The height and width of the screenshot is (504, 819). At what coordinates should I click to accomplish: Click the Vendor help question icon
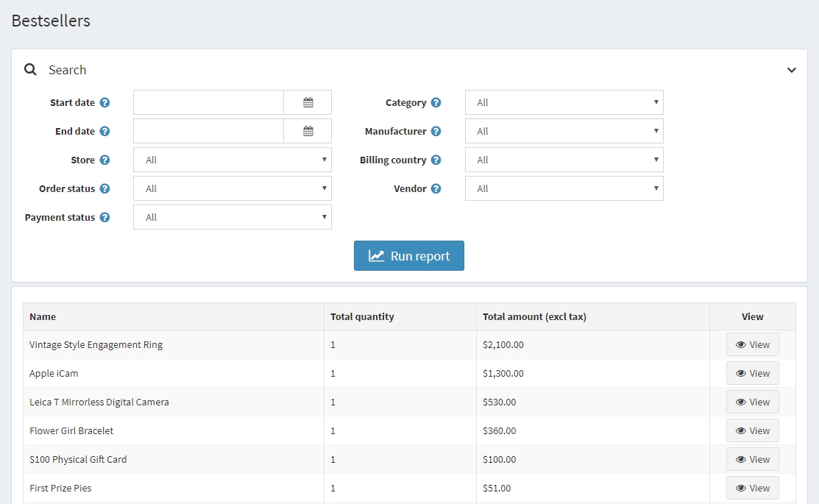tap(436, 189)
